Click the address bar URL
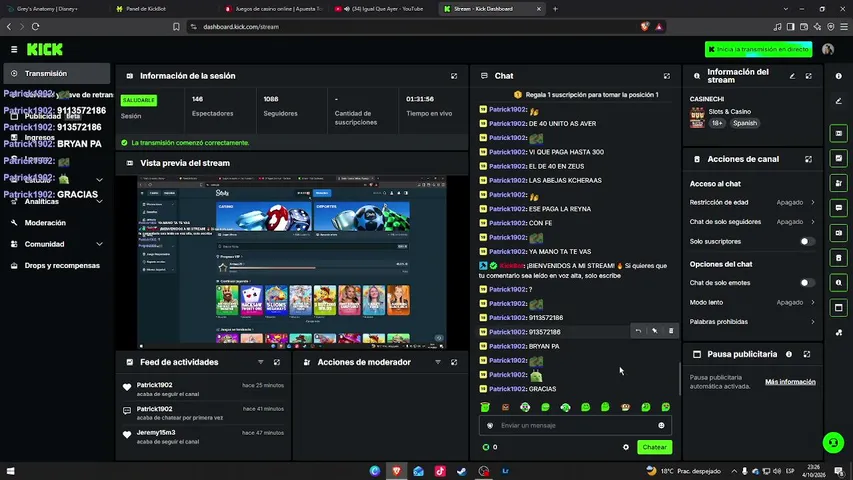853x480 pixels. (x=241, y=27)
